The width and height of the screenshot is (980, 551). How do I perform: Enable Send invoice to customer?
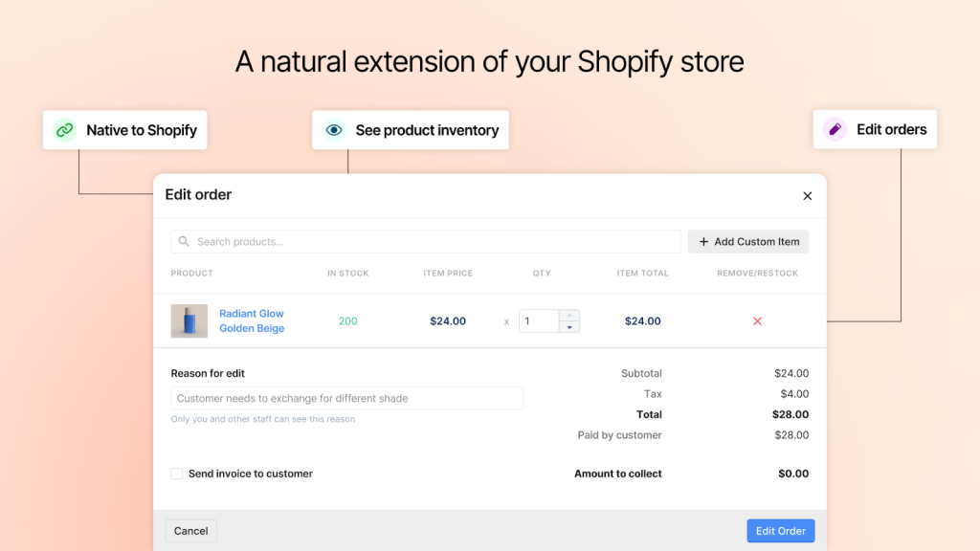(x=176, y=473)
